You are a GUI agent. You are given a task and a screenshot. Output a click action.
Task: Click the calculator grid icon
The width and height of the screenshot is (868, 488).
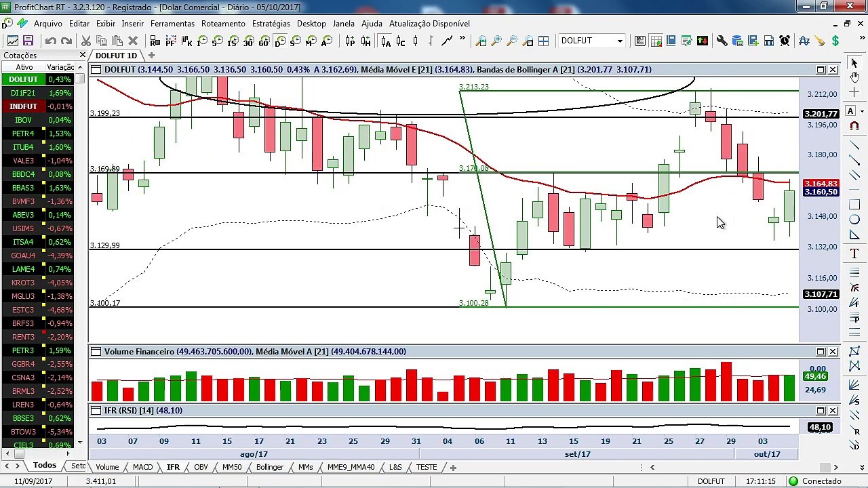(656, 41)
